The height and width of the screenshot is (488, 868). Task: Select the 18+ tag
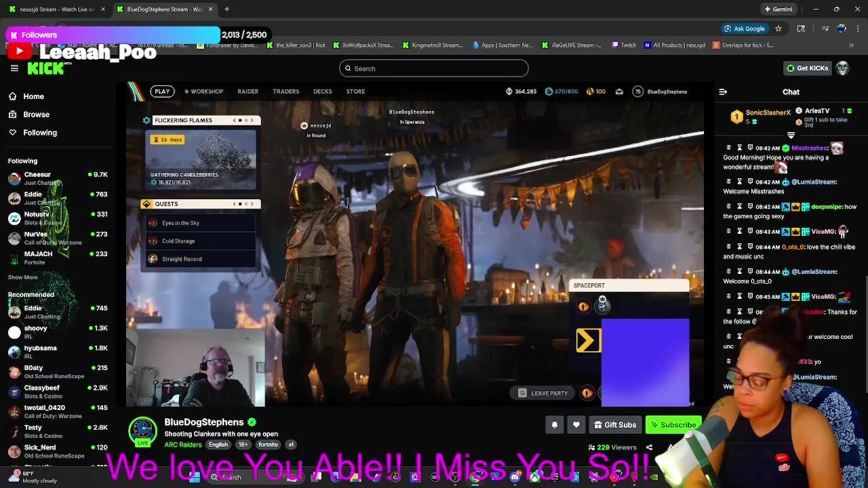pyautogui.click(x=243, y=445)
